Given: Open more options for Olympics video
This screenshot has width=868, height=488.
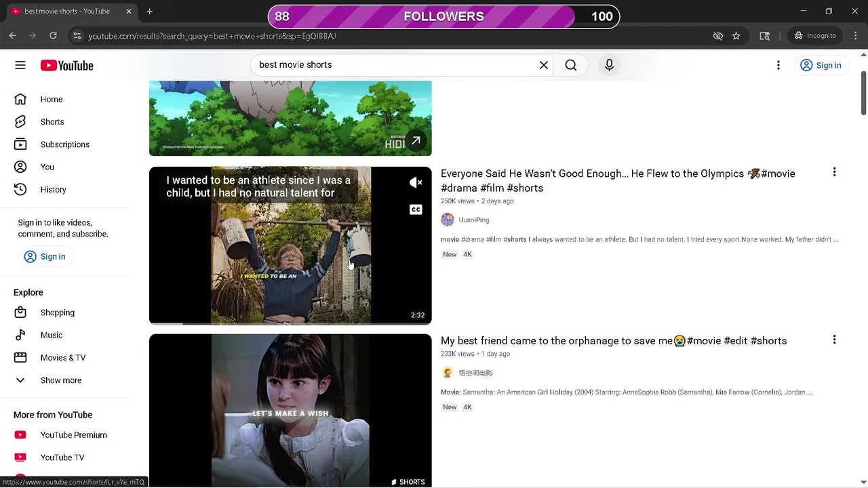Looking at the screenshot, I should click(x=834, y=172).
